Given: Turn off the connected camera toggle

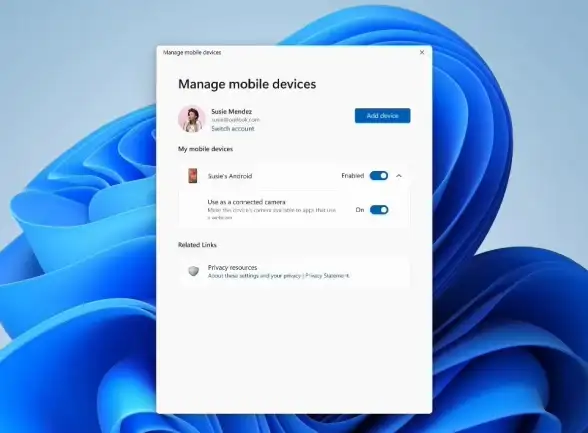Looking at the screenshot, I should tap(379, 210).
